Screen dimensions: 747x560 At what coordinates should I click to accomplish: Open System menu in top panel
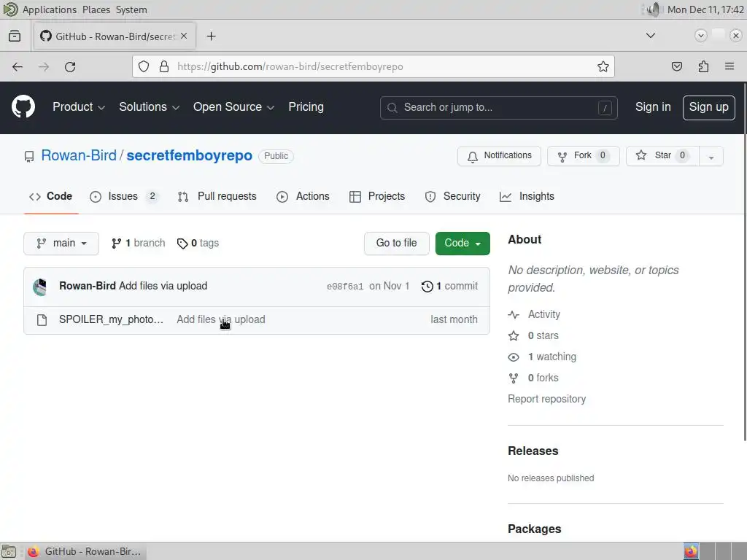pyautogui.click(x=131, y=9)
